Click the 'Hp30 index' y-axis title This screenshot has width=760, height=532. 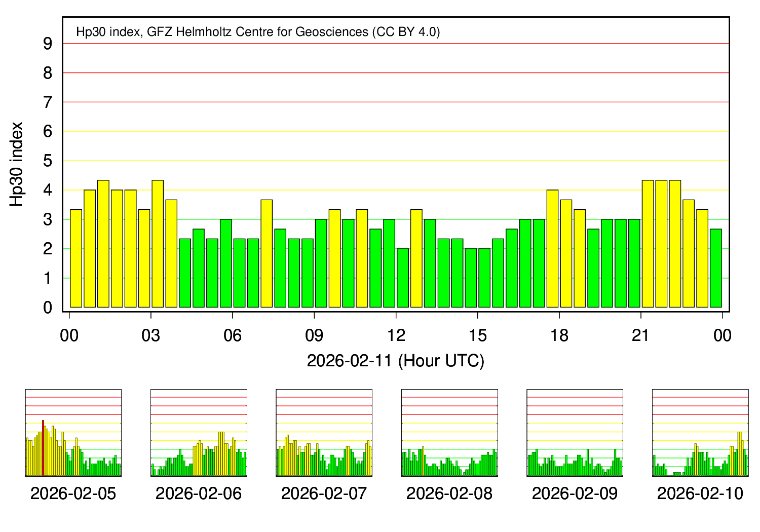click(x=17, y=164)
